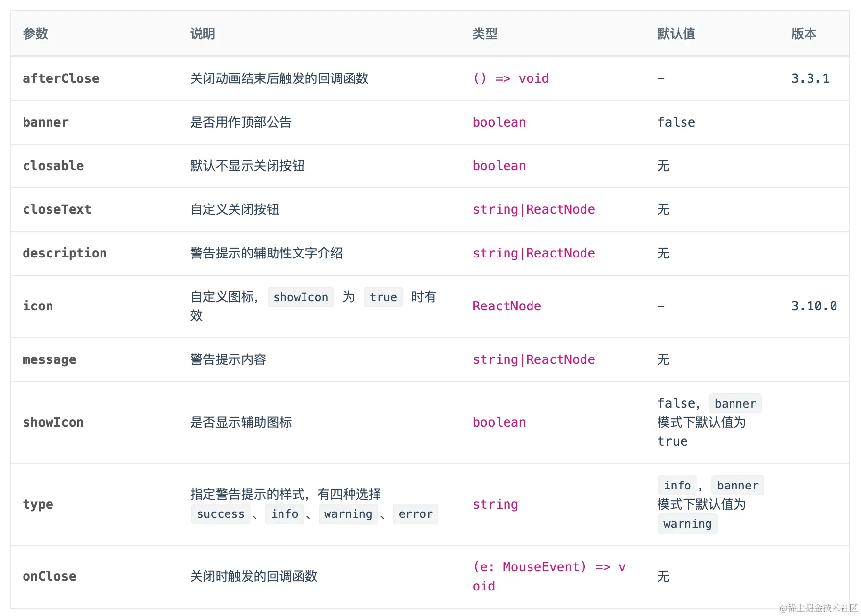This screenshot has height=616, width=861.
Task: Select the message parameter name
Action: pos(49,359)
